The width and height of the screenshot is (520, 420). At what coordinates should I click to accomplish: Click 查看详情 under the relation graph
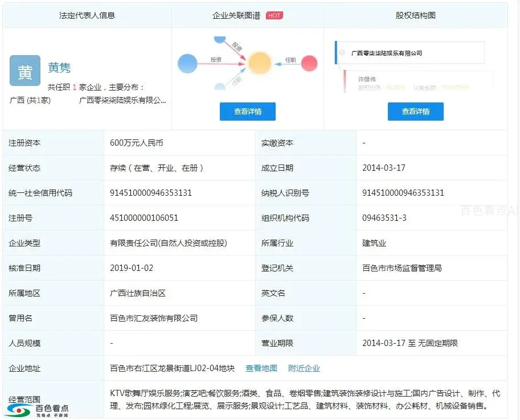pos(248,112)
